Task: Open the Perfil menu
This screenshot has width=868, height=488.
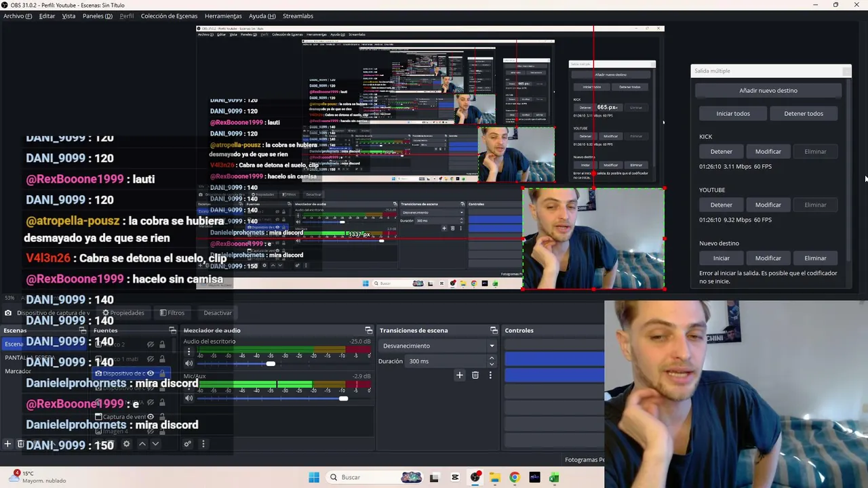Action: pos(127,16)
